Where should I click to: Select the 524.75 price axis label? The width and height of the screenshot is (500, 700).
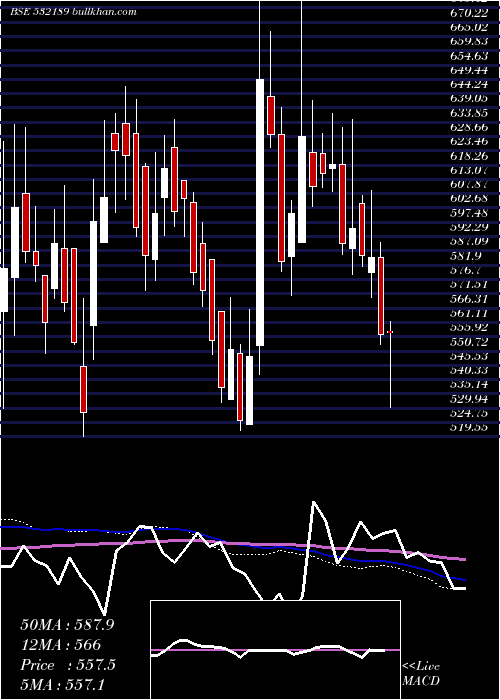point(469,413)
